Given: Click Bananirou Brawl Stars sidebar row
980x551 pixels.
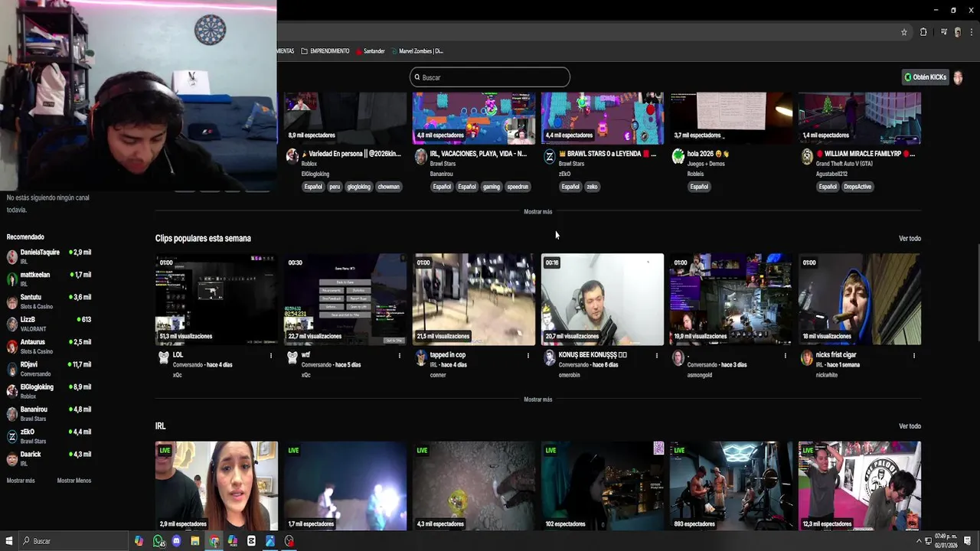Looking at the screenshot, I should 49,414.
